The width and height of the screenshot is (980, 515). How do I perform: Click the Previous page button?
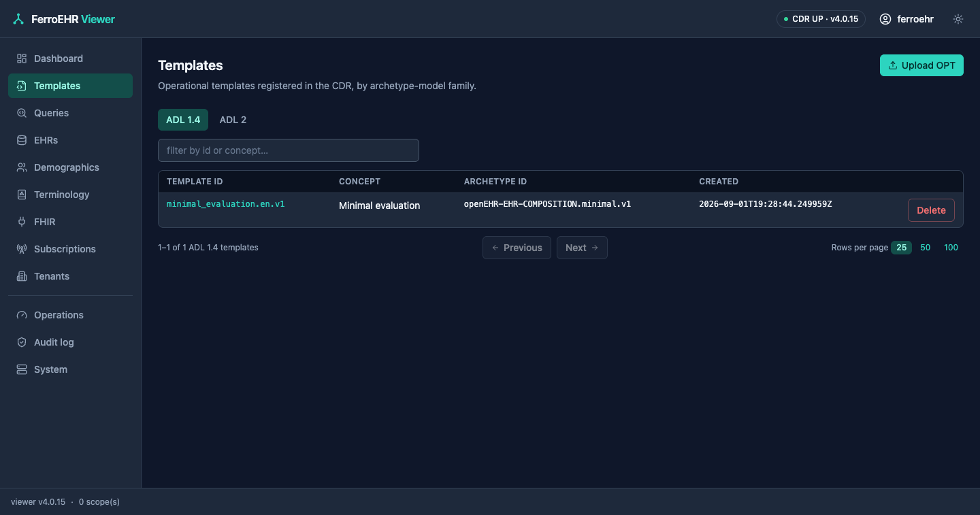[x=517, y=248]
